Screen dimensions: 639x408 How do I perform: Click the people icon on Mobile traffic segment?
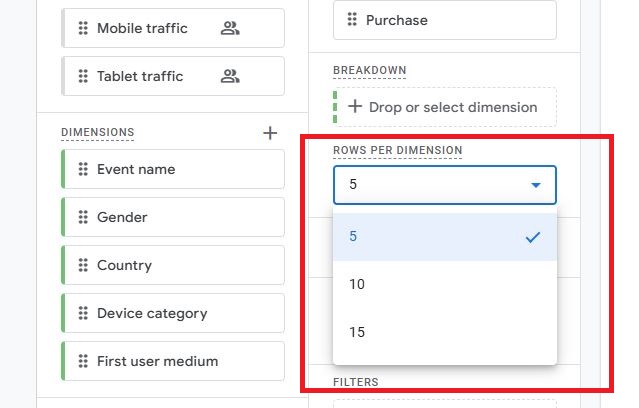pos(230,28)
